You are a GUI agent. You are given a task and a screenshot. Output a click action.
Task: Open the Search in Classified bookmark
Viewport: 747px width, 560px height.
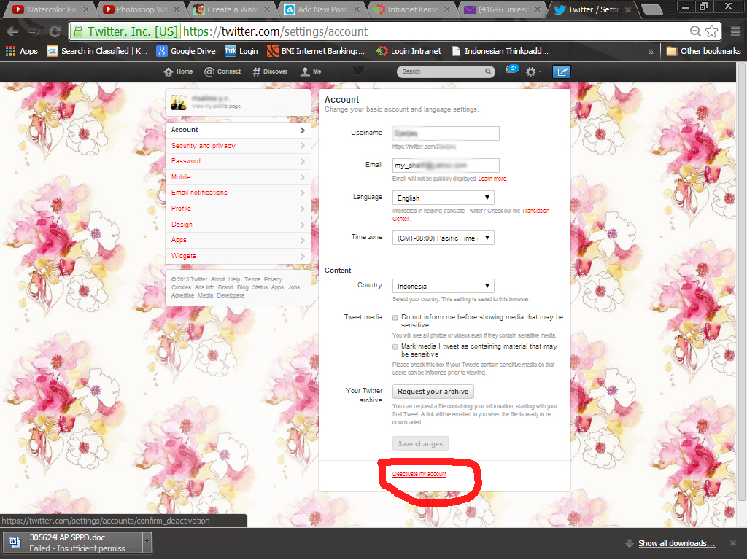tap(97, 51)
